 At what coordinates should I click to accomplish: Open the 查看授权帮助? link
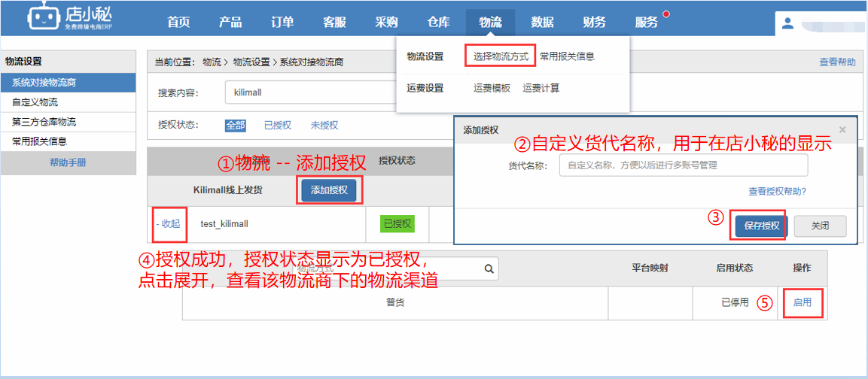[x=777, y=192]
